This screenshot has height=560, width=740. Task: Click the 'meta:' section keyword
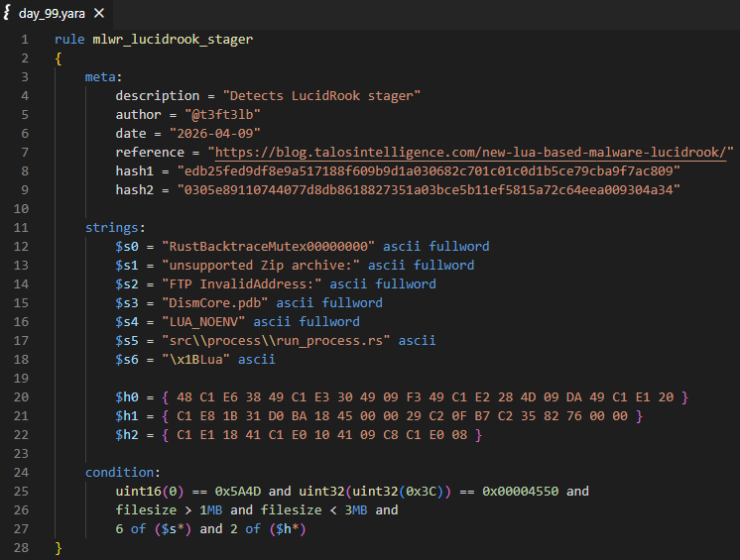click(x=103, y=77)
